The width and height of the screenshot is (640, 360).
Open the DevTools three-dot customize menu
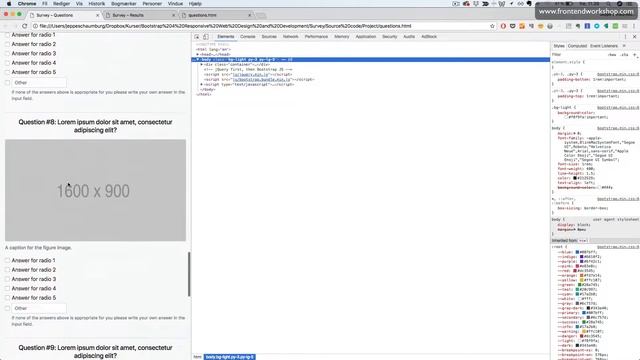[625, 37]
